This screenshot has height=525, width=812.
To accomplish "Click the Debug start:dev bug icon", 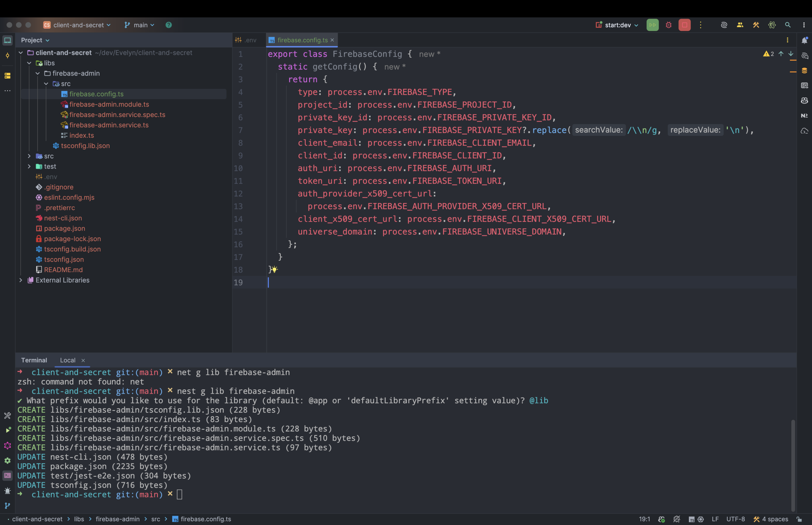I will 669,25.
